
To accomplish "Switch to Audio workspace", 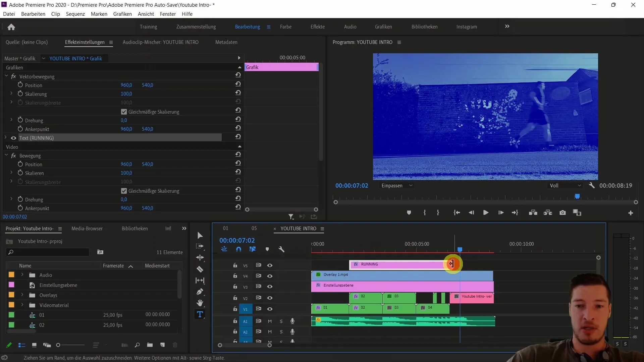I will point(350,27).
